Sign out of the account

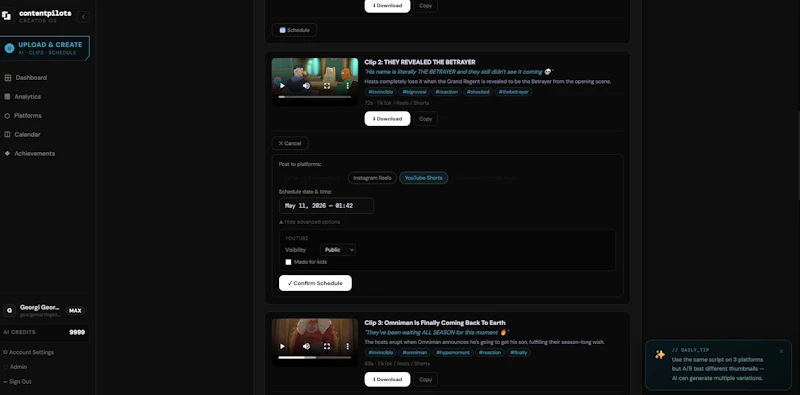[17, 382]
